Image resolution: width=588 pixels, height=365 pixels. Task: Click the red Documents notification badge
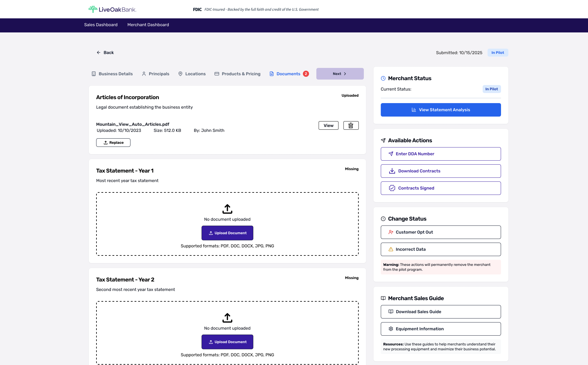coord(306,74)
